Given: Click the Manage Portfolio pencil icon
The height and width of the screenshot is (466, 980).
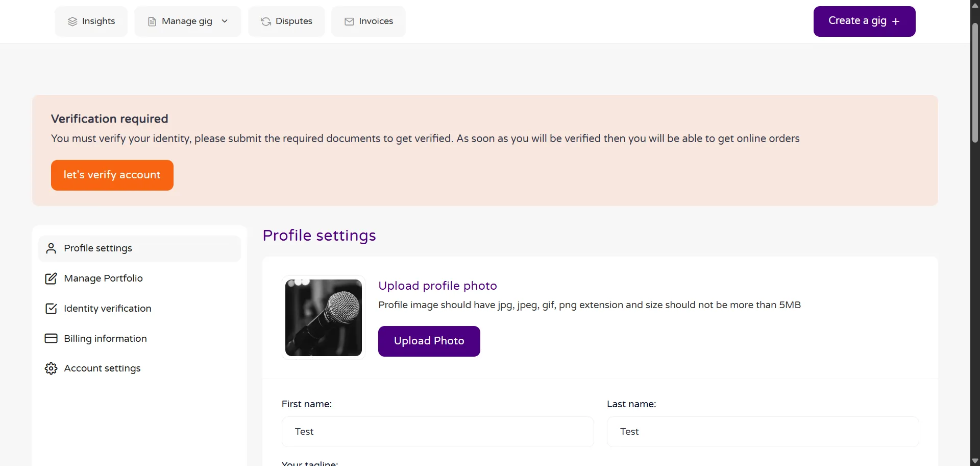Looking at the screenshot, I should [51, 278].
